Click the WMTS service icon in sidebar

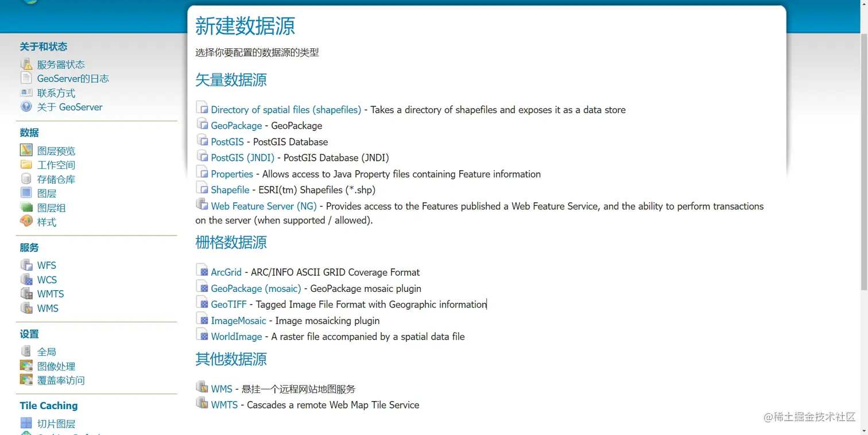tap(26, 294)
